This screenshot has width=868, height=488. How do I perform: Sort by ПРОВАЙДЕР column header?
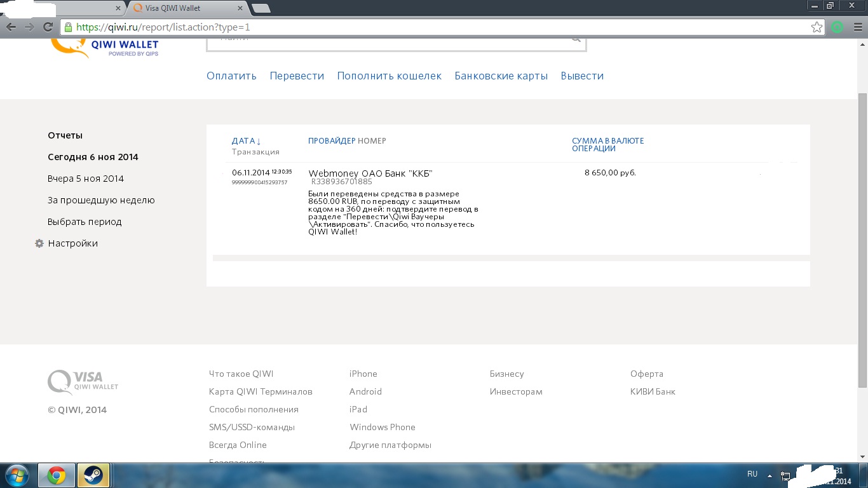pyautogui.click(x=332, y=141)
